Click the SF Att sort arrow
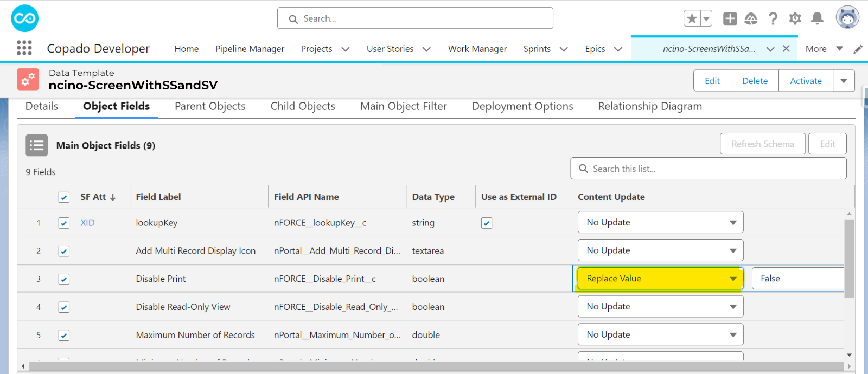 pos(113,197)
